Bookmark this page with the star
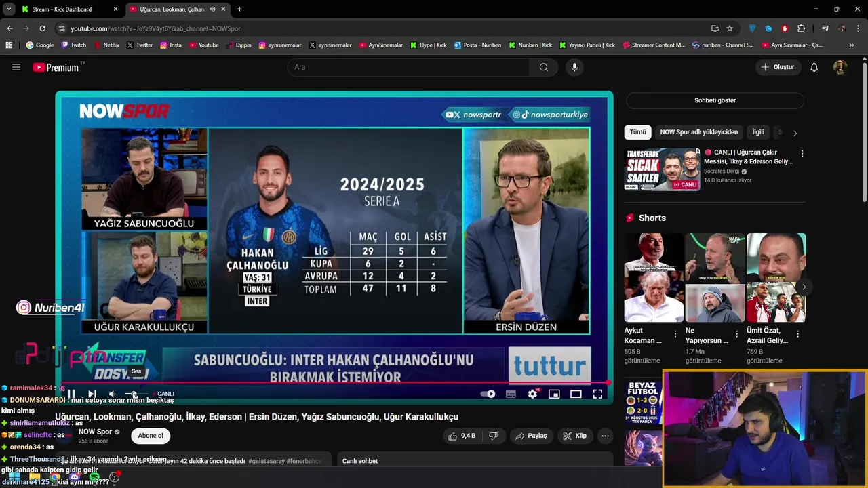The width and height of the screenshot is (868, 488). pyautogui.click(x=730, y=28)
